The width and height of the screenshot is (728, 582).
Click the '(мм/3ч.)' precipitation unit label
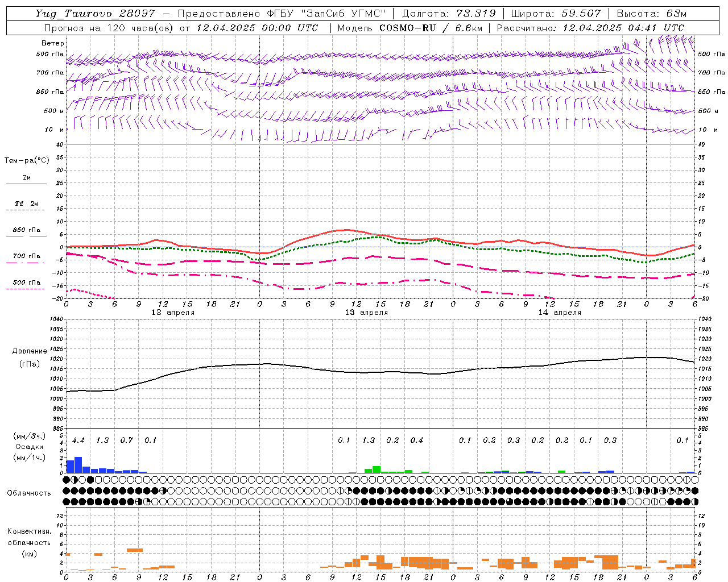coord(30,436)
